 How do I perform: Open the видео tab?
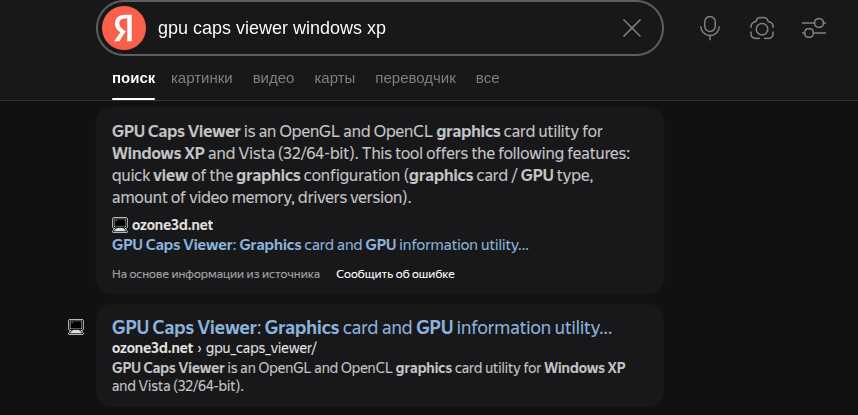click(273, 78)
